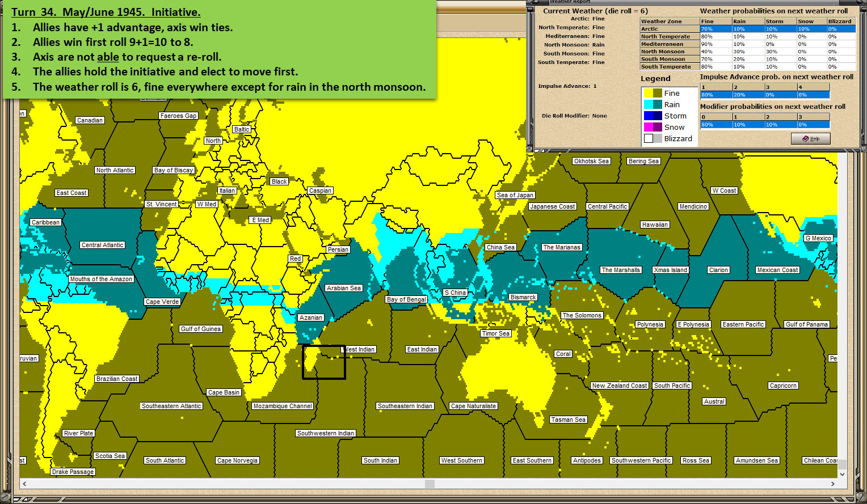Screen dimensions: 867x504
Task: Click the right arrow of the horizontal scrollbar
Action: point(832,484)
